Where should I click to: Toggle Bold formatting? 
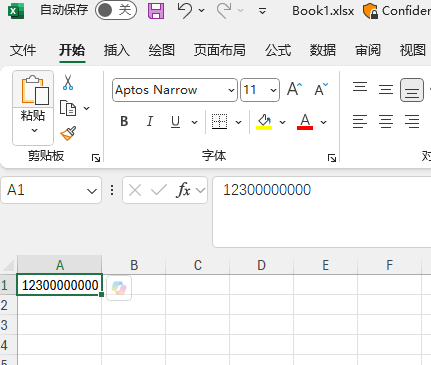click(124, 122)
